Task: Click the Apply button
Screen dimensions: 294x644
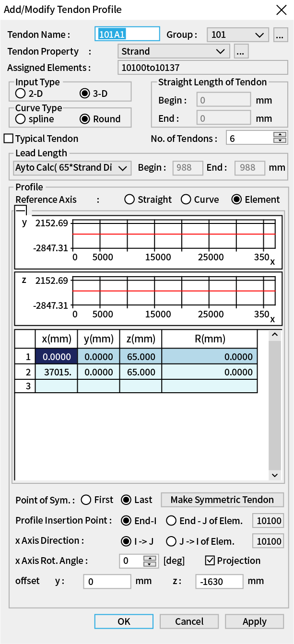Action: coord(254,621)
